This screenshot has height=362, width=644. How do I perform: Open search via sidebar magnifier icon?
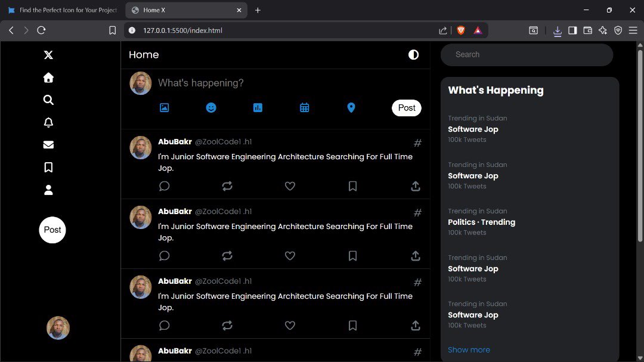tap(48, 100)
